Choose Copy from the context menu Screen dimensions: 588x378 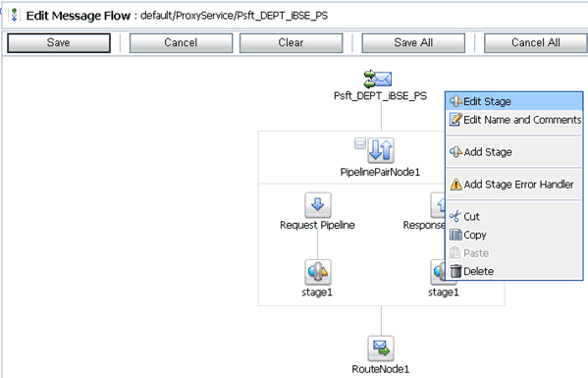[x=513, y=235]
